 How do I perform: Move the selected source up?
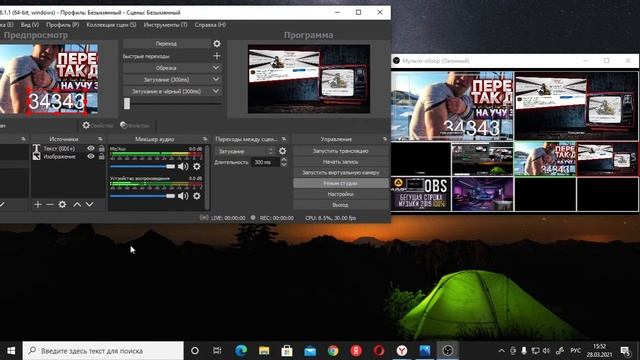click(77, 204)
